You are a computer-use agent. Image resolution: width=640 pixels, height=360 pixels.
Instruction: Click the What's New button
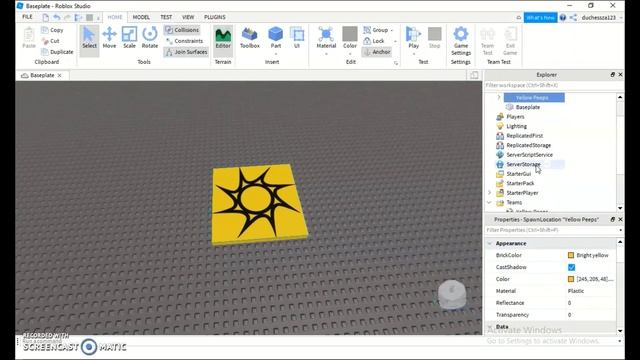pyautogui.click(x=540, y=18)
